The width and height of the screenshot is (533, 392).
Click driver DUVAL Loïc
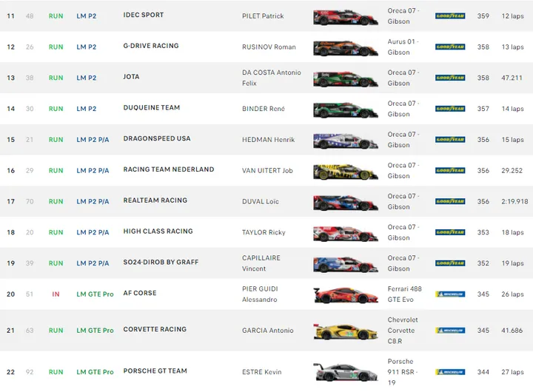(261, 201)
